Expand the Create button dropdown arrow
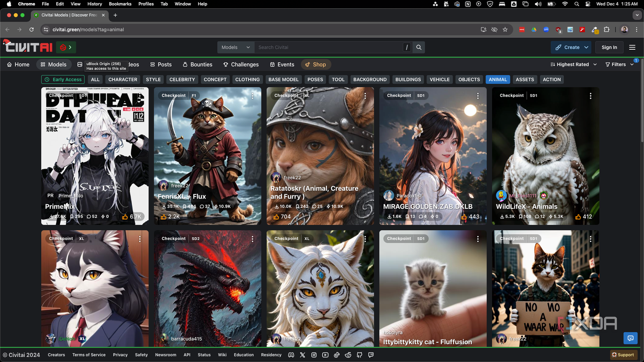 pyautogui.click(x=586, y=47)
